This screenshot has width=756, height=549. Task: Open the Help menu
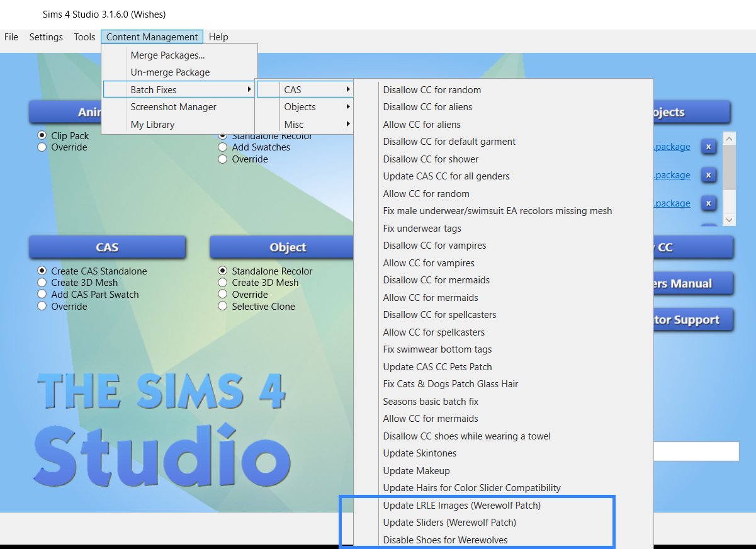(218, 37)
